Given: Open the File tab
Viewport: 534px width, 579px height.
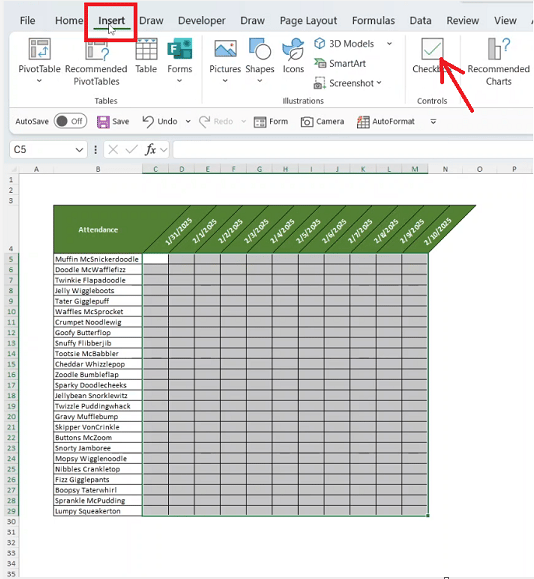Looking at the screenshot, I should coord(27,21).
